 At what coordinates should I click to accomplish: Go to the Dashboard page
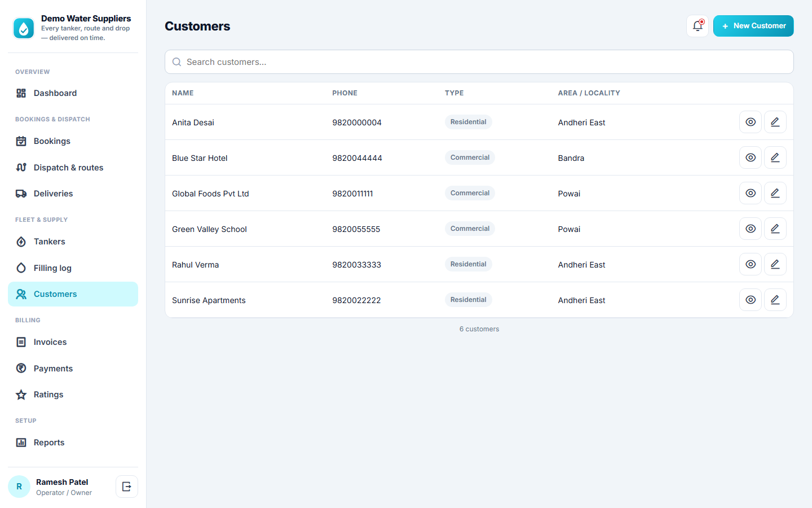point(73,93)
